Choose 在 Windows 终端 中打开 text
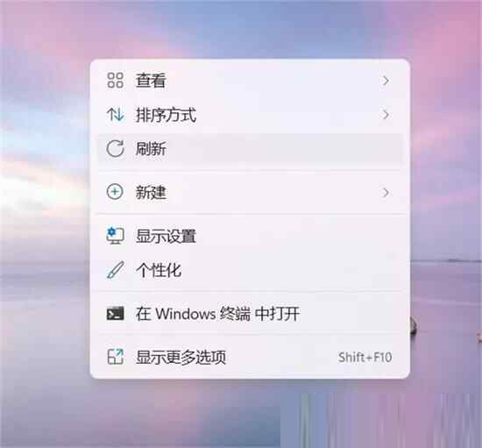The image size is (482, 448). tap(217, 314)
